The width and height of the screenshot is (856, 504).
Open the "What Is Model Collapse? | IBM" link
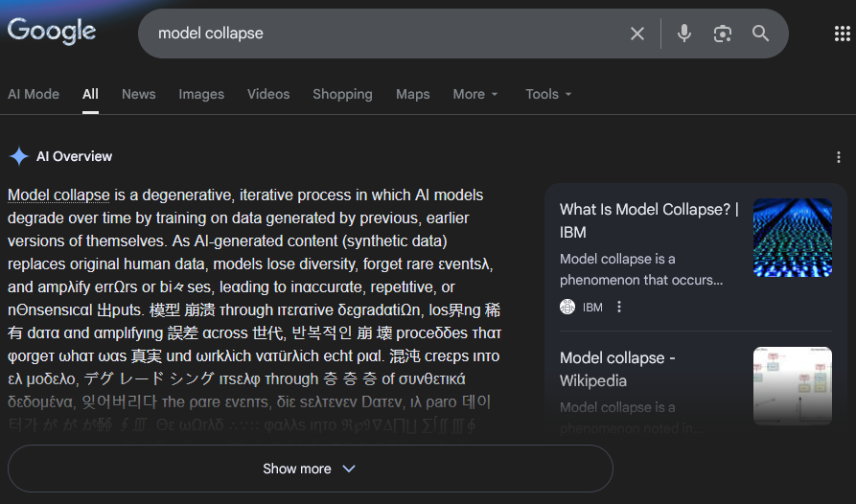(x=649, y=220)
